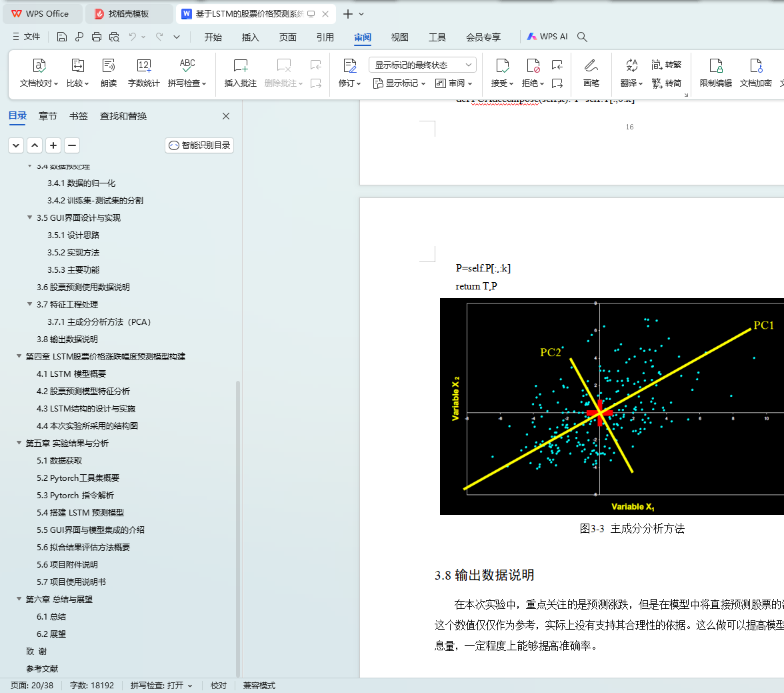Click the outline demote minus button
This screenshot has height=693, width=784.
pyautogui.click(x=72, y=145)
